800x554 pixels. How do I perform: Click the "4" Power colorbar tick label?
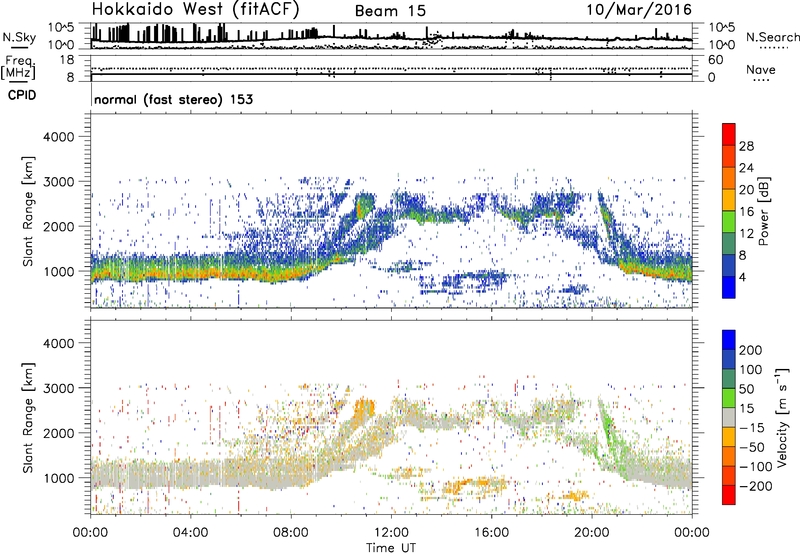pos(742,277)
